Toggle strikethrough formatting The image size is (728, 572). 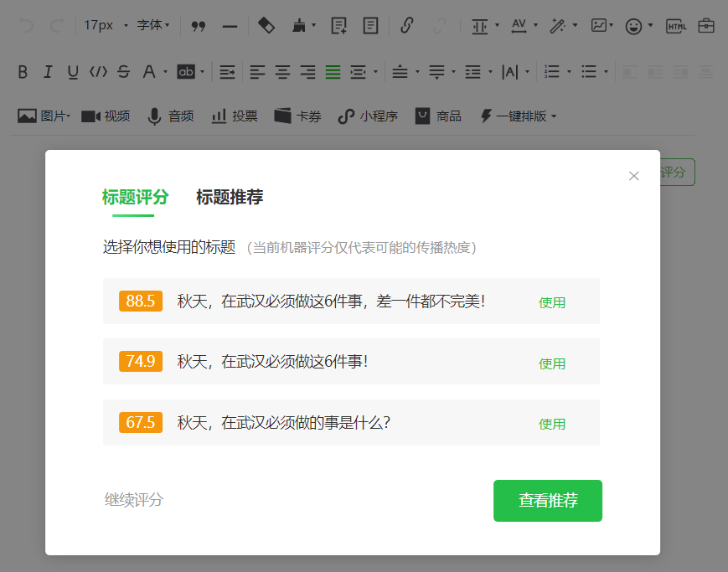123,72
